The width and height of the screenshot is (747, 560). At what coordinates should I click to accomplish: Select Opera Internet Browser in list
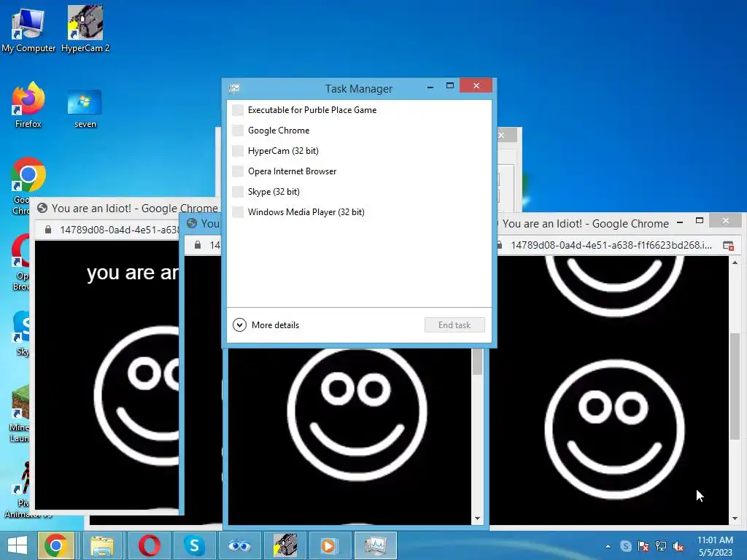(359, 171)
